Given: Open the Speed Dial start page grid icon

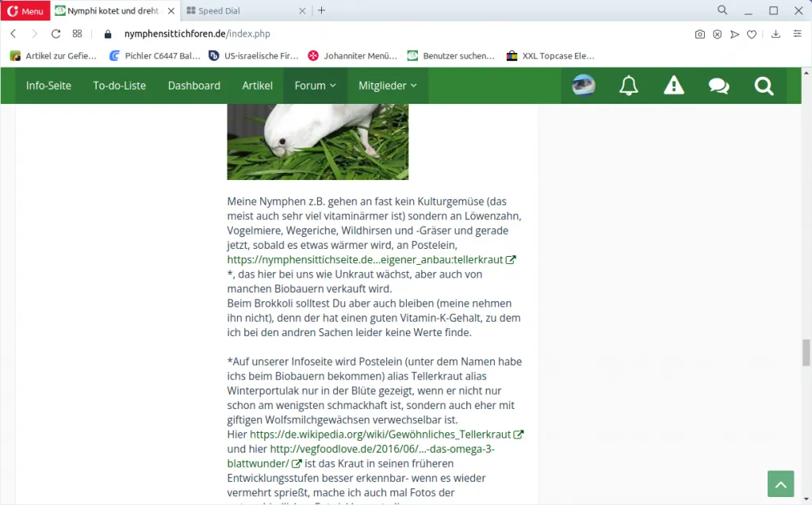Looking at the screenshot, I should [x=77, y=33].
